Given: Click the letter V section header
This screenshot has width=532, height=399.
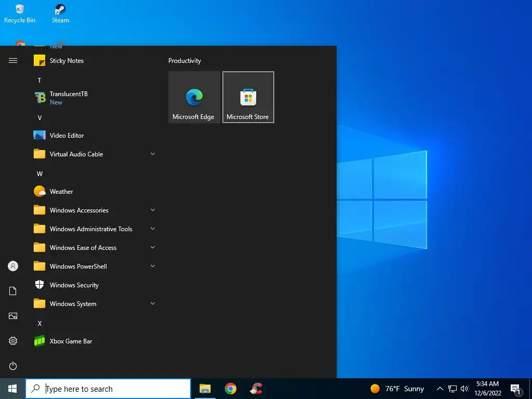Looking at the screenshot, I should point(39,118).
